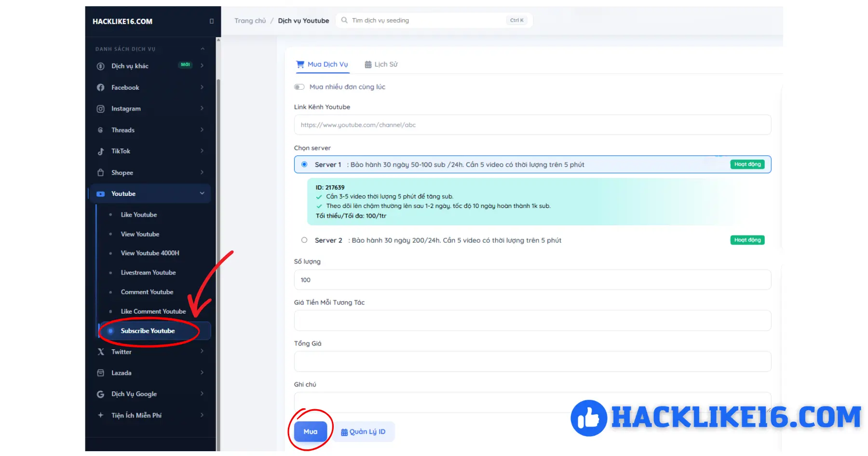
Task: Click the Link Kênh Youtube input field
Action: tap(532, 125)
